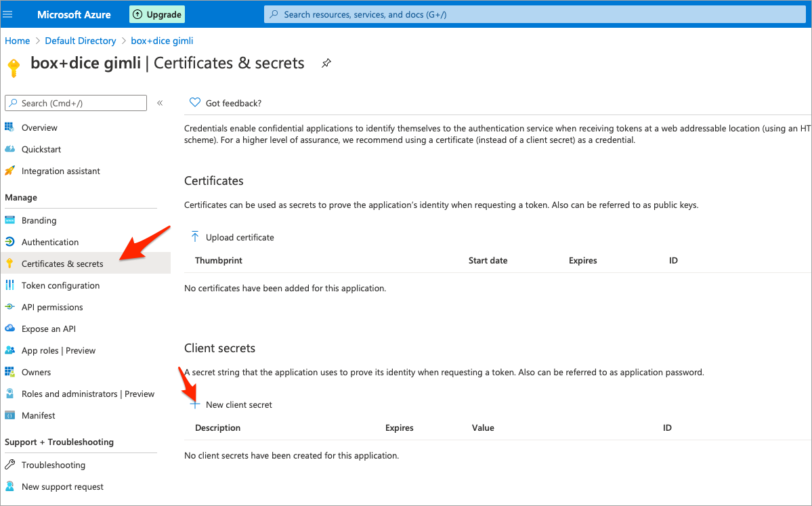Open Overview in sidebar

coord(39,127)
